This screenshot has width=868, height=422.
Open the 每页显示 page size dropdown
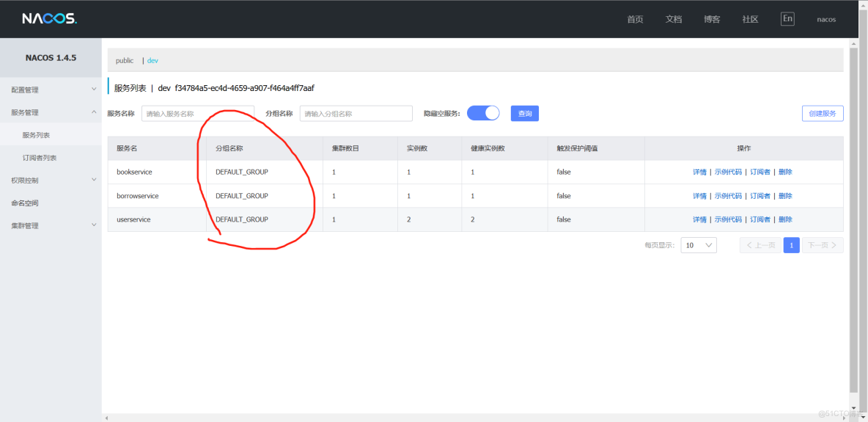tap(698, 245)
